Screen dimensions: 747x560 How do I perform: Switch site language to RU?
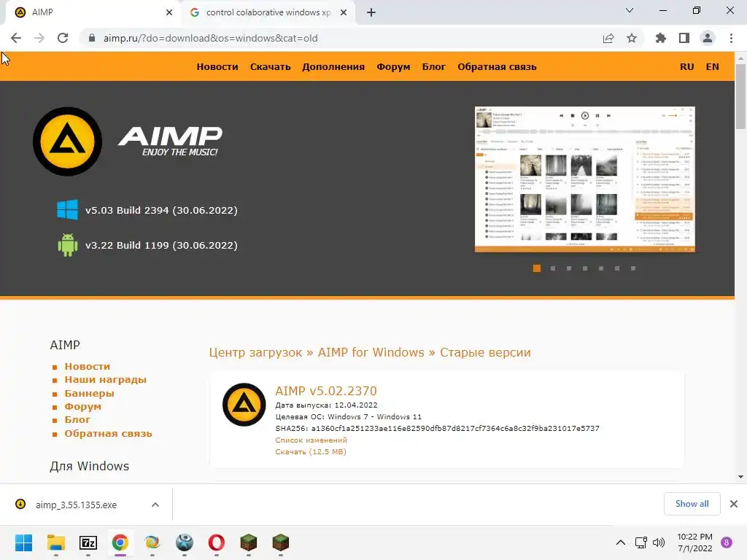click(x=687, y=66)
